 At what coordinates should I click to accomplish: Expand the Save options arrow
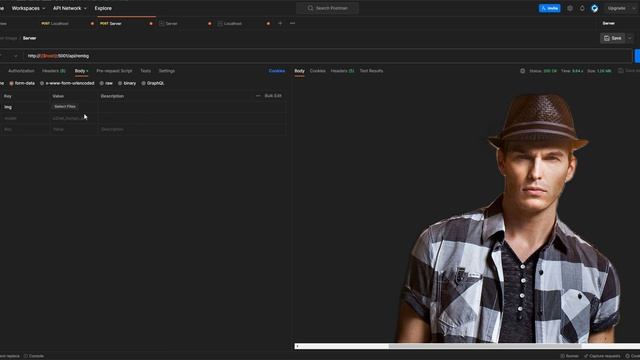coord(630,38)
